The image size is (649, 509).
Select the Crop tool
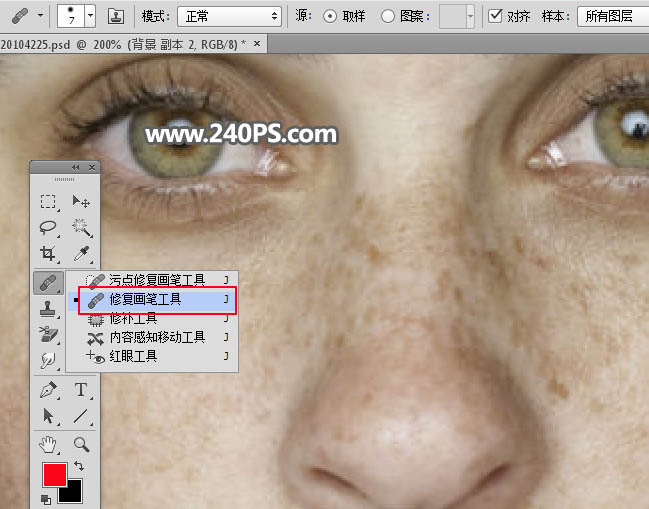click(48, 254)
